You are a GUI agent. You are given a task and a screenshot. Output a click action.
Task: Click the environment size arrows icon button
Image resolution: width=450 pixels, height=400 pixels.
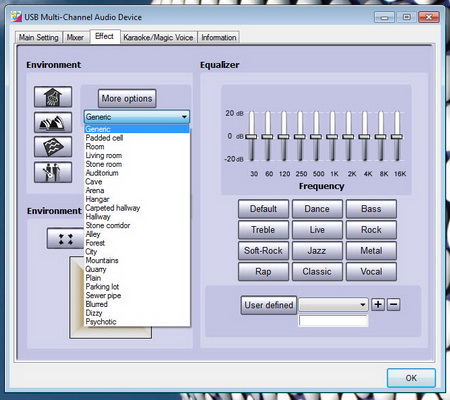[65, 238]
